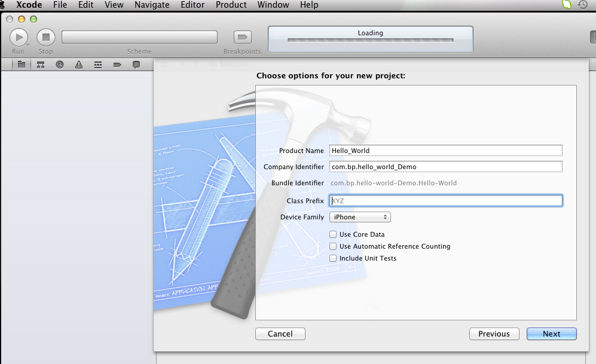Click the Product Name text field
Image resolution: width=596 pixels, height=364 pixels.
446,151
